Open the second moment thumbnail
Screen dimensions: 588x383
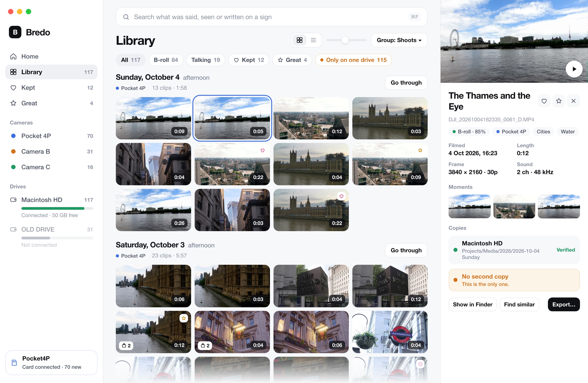(x=514, y=206)
